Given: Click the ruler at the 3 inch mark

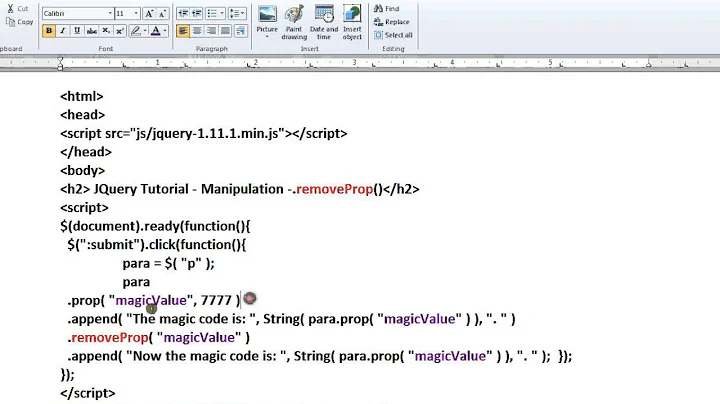Looking at the screenshot, I should pyautogui.click(x=354, y=62).
